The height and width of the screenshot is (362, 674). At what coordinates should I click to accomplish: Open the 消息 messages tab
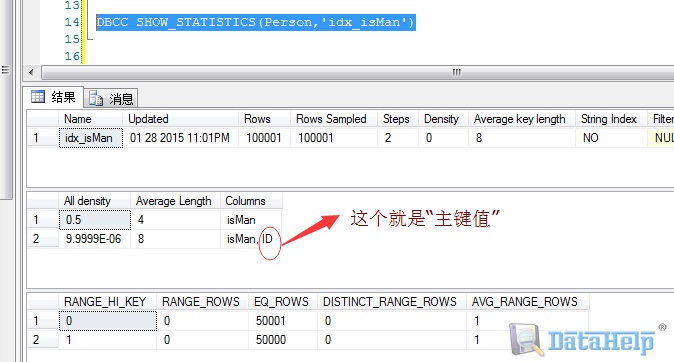pos(111,98)
